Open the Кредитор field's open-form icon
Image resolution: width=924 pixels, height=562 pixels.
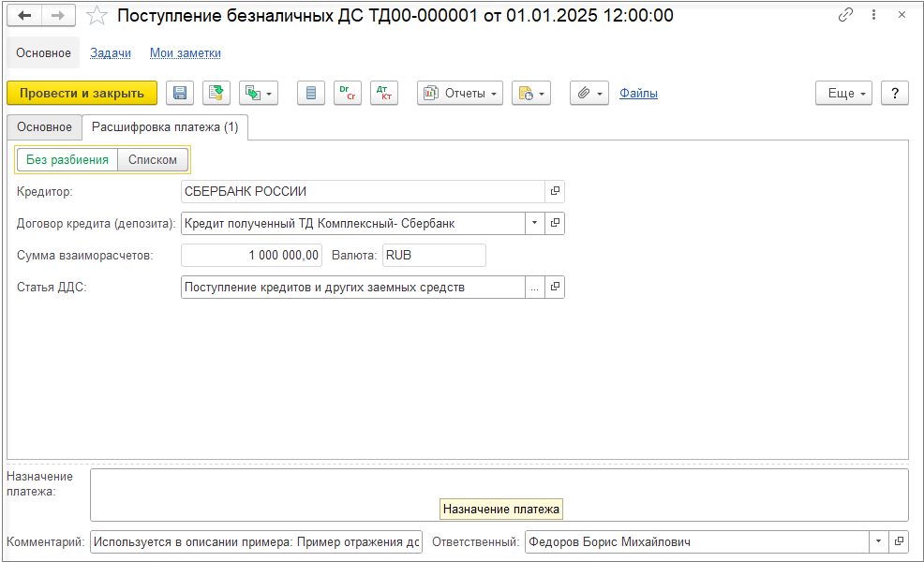555,191
